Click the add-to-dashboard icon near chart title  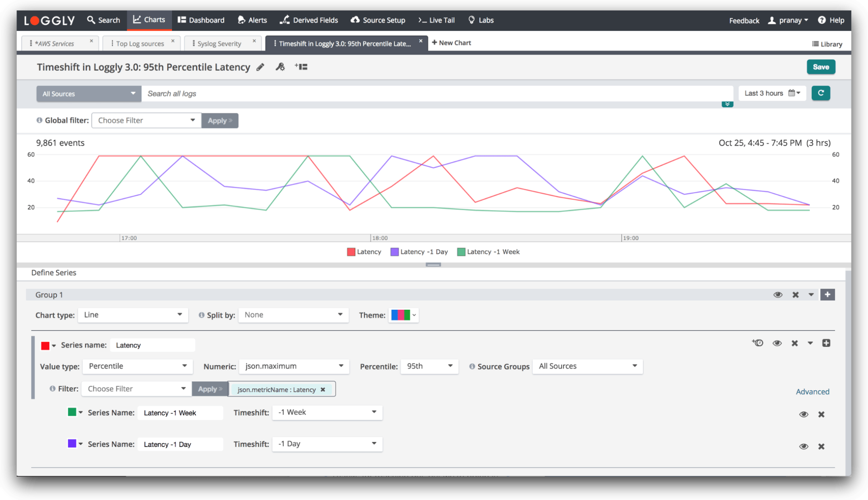pyautogui.click(x=301, y=67)
